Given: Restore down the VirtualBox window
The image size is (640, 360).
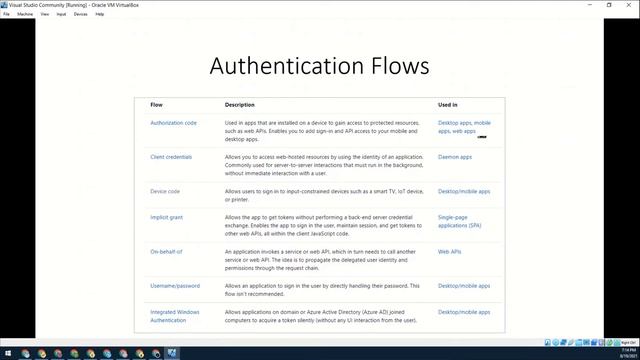Looking at the screenshot, I should coord(609,5).
